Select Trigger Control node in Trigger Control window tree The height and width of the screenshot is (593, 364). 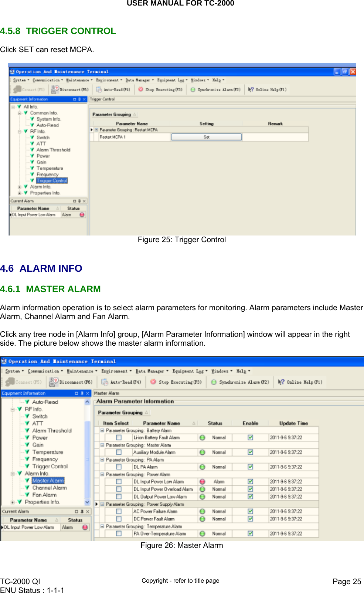(52, 181)
